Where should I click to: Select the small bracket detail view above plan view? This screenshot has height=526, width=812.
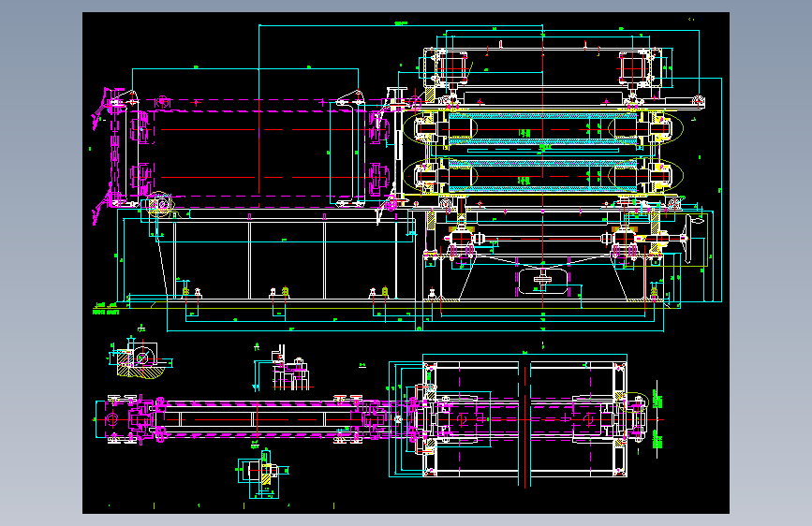coord(283,367)
